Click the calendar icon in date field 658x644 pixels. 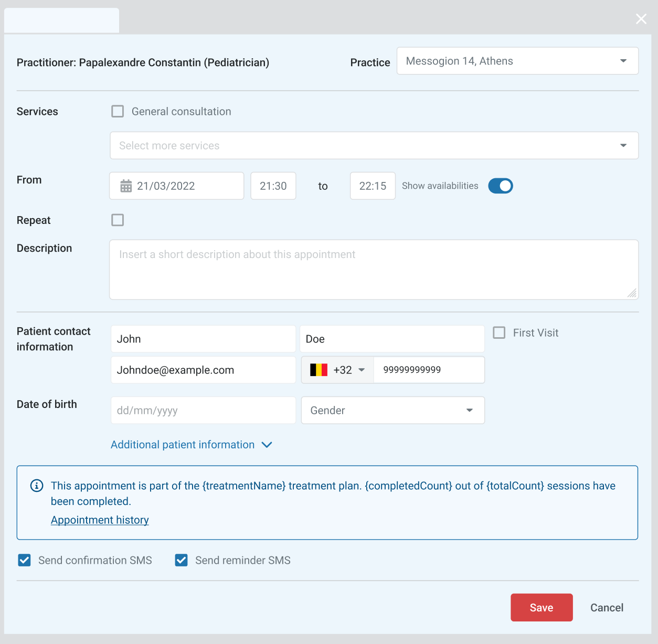point(126,186)
